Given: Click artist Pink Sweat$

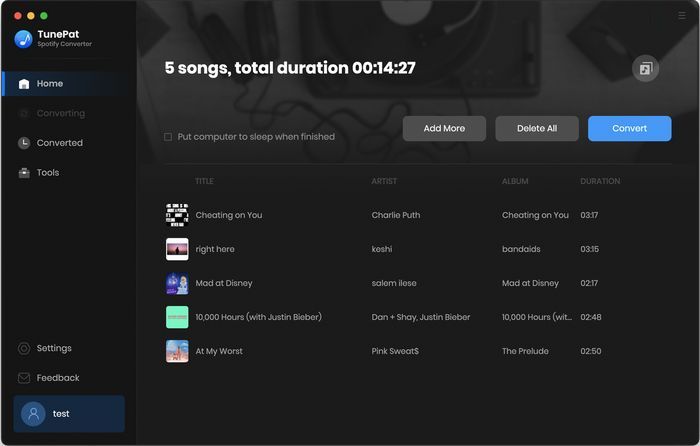Looking at the screenshot, I should point(395,351).
